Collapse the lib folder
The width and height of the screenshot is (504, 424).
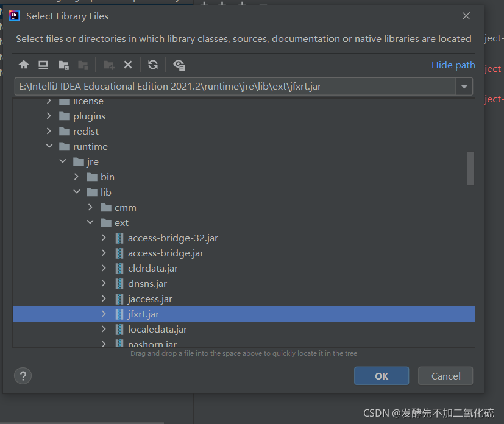pos(77,191)
